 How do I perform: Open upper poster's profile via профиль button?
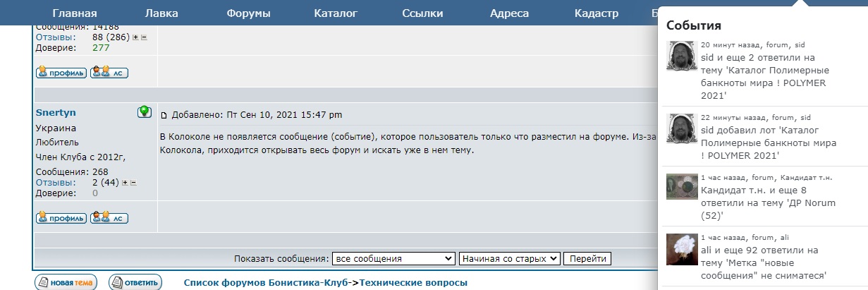(61, 72)
